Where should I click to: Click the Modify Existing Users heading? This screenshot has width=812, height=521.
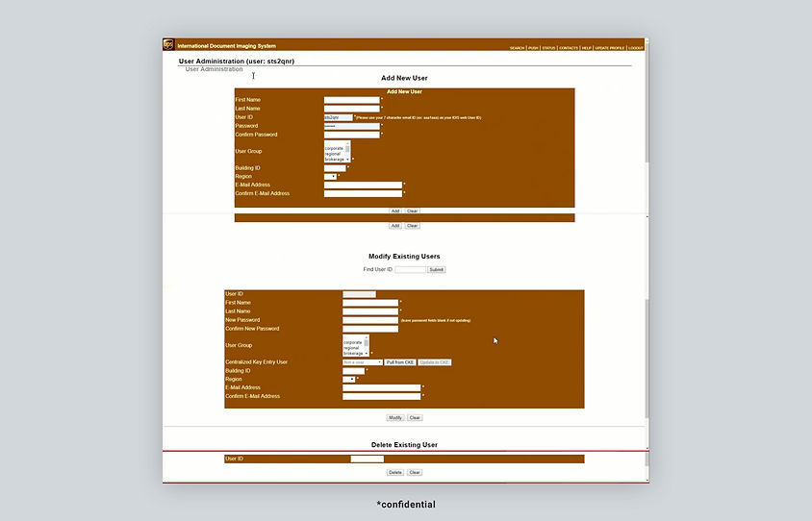404,256
